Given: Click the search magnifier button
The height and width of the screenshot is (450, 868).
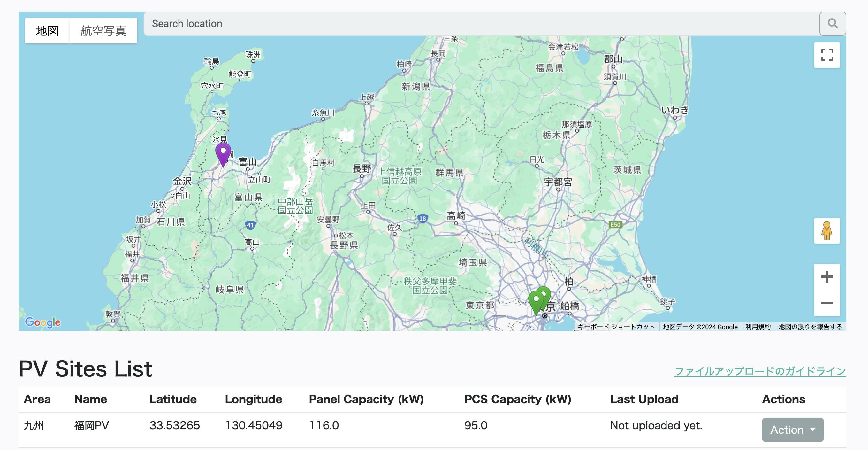Looking at the screenshot, I should click(832, 24).
